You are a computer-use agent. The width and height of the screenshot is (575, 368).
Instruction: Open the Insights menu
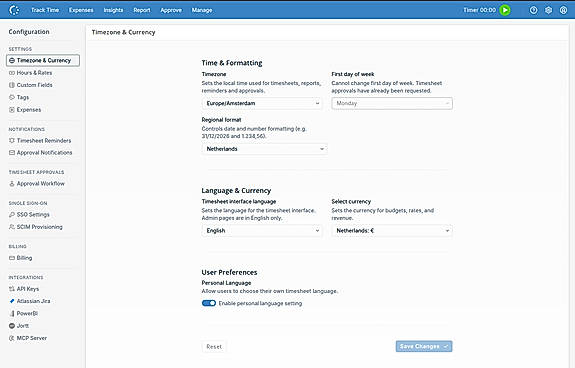pos(113,10)
